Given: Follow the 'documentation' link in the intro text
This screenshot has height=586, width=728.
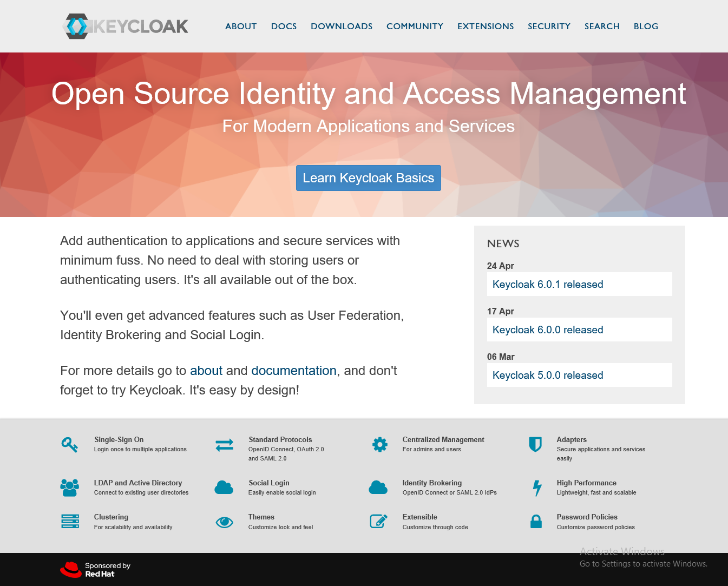Looking at the screenshot, I should pos(294,371).
